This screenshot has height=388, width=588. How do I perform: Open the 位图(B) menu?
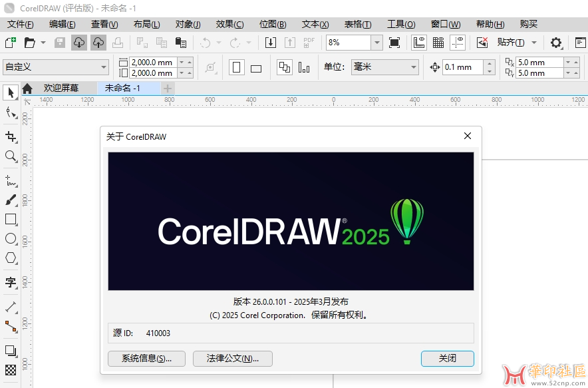pyautogui.click(x=273, y=25)
